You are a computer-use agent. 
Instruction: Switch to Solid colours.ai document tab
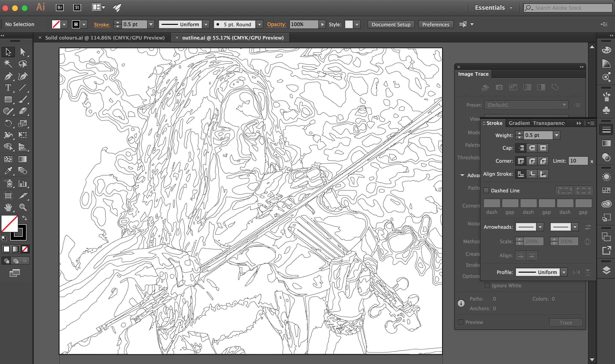pos(104,38)
